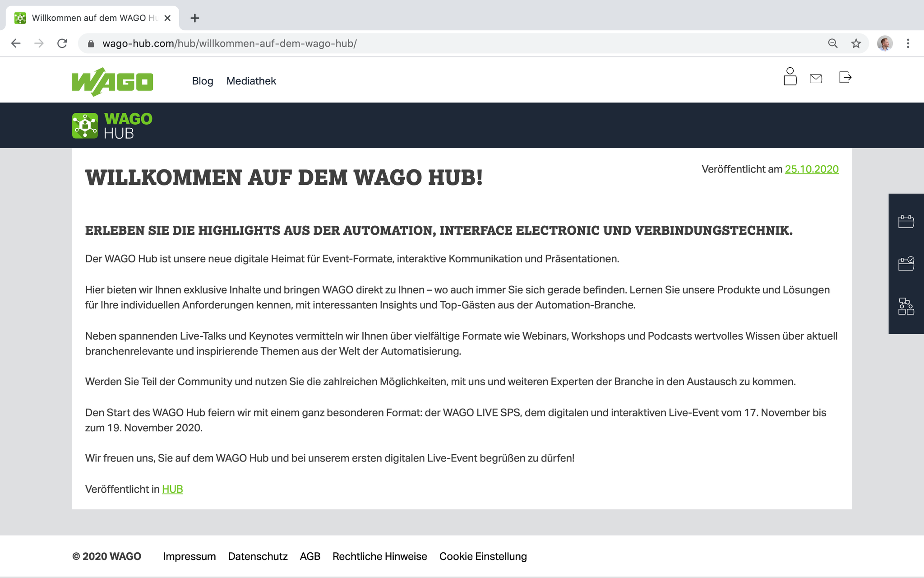Image resolution: width=924 pixels, height=578 pixels.
Task: Click the © 2020 WAGO footer text
Action: pyautogui.click(x=106, y=556)
